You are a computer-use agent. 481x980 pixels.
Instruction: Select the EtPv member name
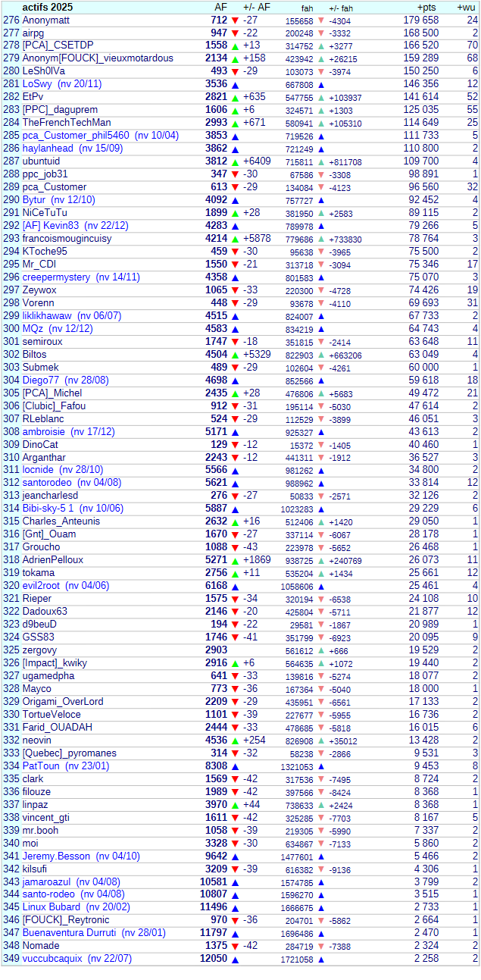(33, 97)
